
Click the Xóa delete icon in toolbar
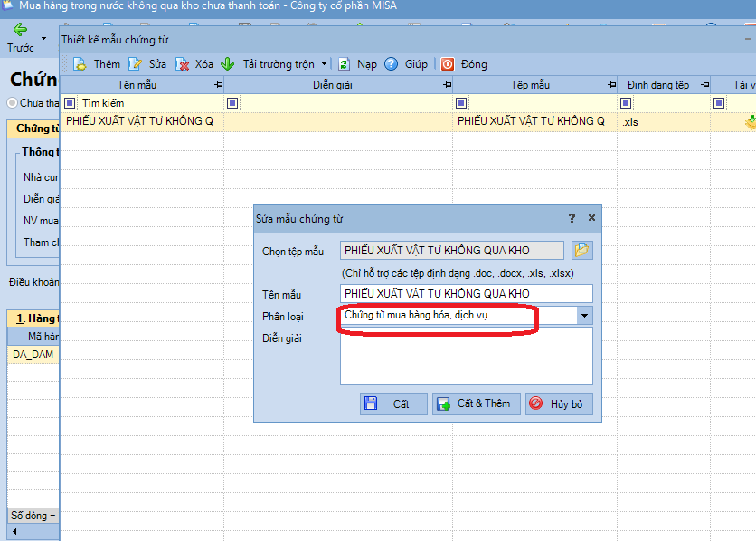(x=183, y=64)
